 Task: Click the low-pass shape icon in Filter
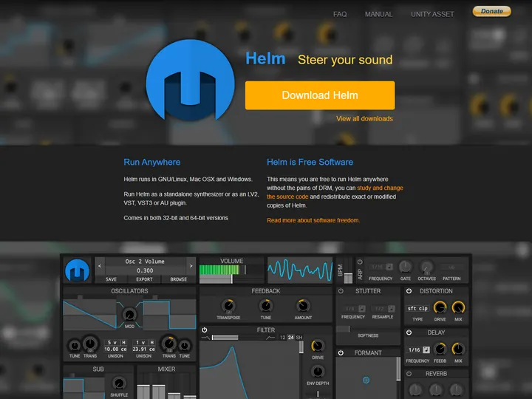(x=205, y=338)
